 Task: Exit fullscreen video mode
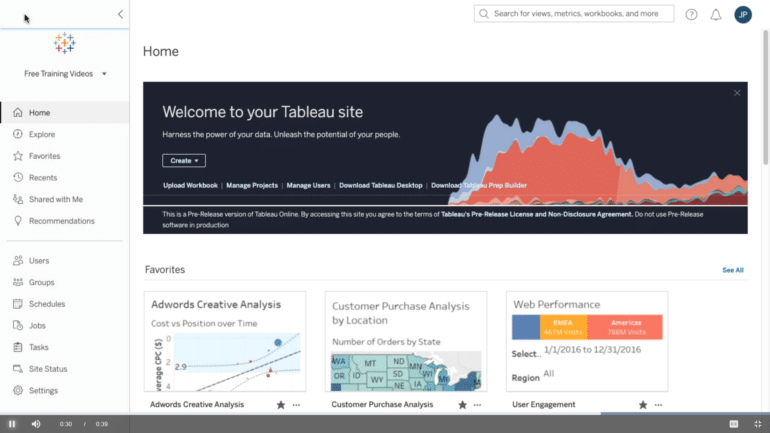click(x=757, y=424)
